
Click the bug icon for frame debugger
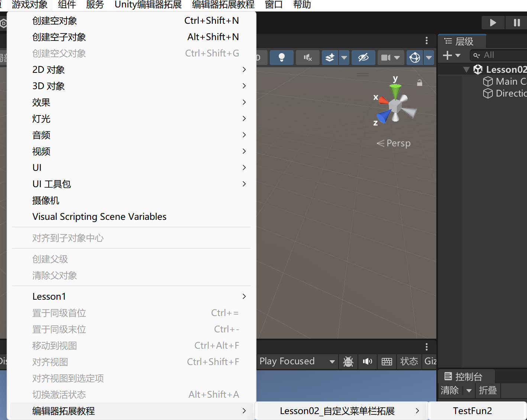[348, 361]
